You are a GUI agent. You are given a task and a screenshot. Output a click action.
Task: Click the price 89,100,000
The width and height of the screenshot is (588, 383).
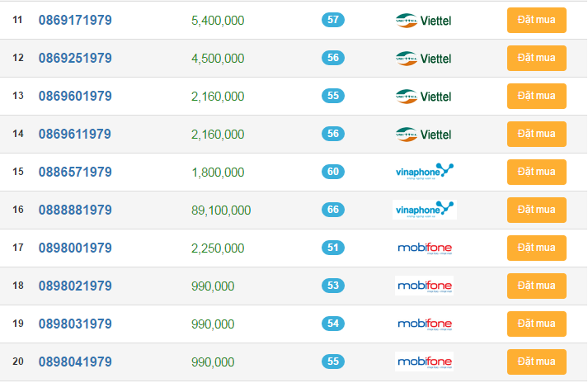(220, 210)
